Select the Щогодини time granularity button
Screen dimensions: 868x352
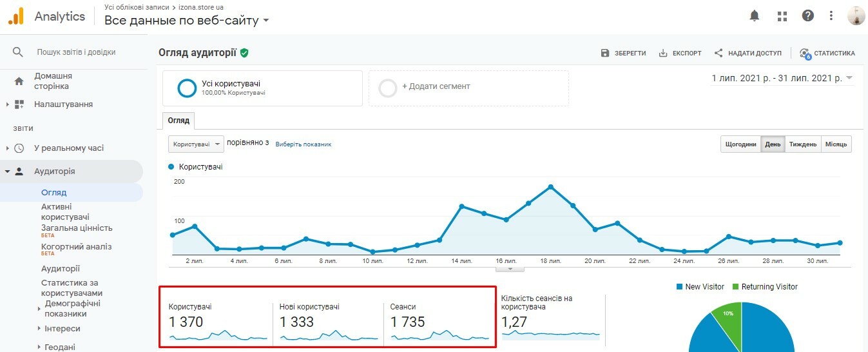pos(740,144)
